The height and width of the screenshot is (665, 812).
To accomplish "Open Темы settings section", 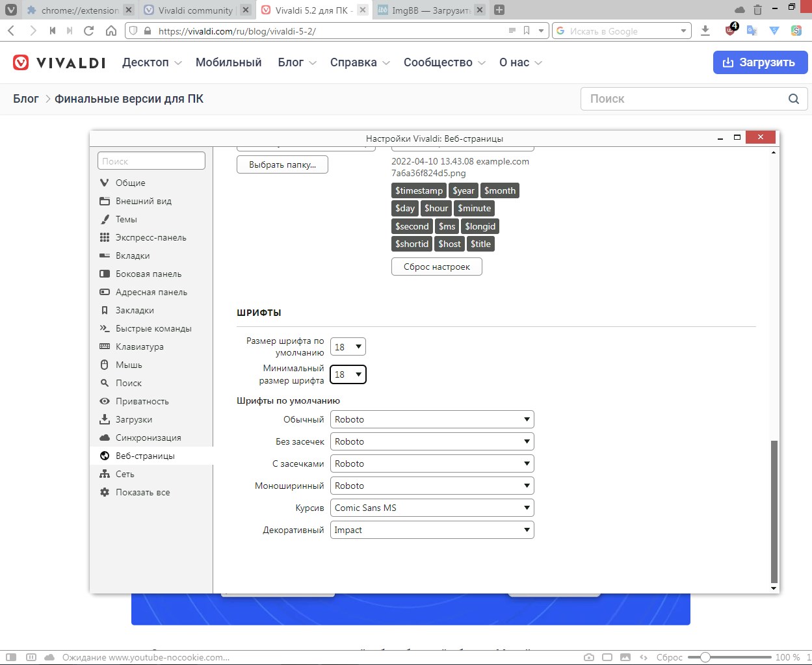I will (x=126, y=219).
